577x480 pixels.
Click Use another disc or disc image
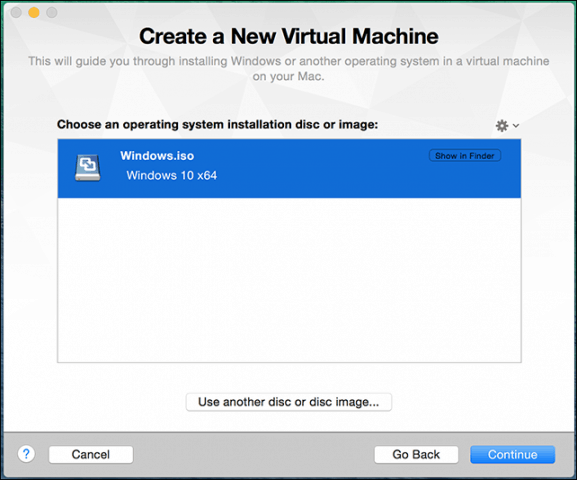click(288, 402)
